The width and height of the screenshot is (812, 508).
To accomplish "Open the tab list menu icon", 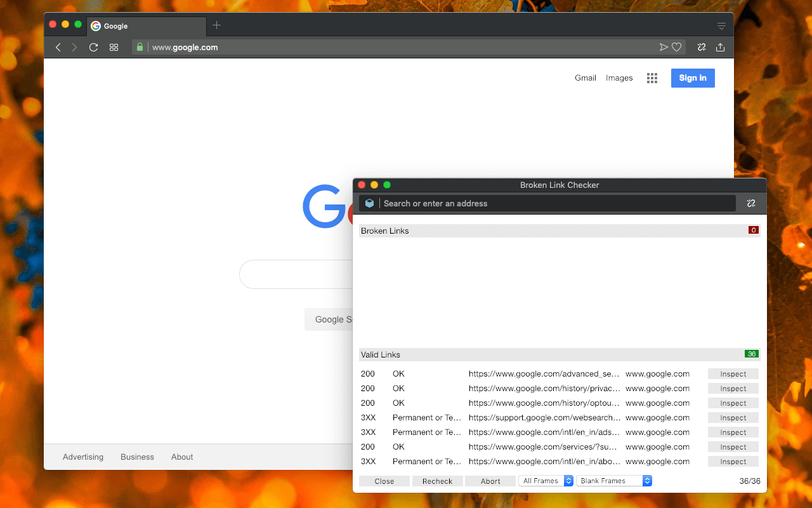I will [x=721, y=26].
